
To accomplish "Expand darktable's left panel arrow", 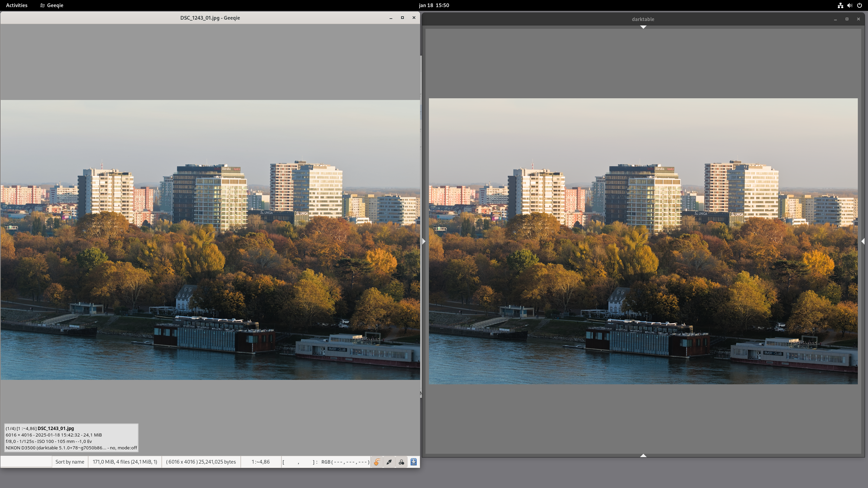I will [424, 241].
